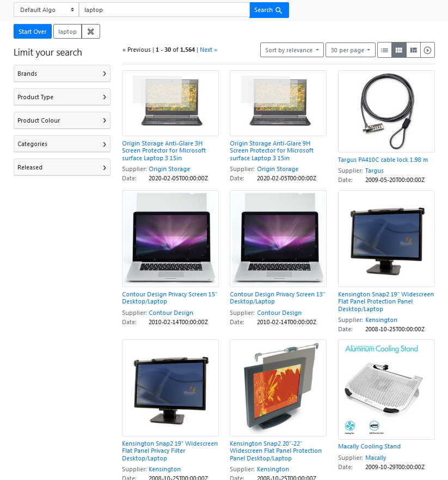Viewport: 448px width, 480px height.
Task: Start the slideshow via the play icon
Action: pos(427,50)
